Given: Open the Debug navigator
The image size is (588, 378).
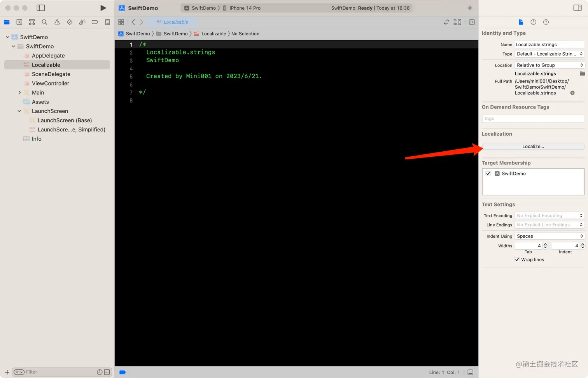Looking at the screenshot, I should (82, 22).
